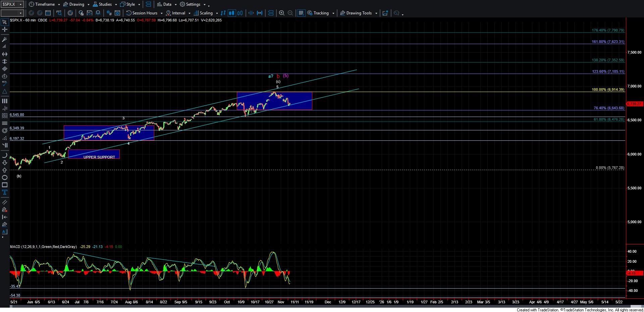644x312 pixels.
Task: Click the Drawing Tools button
Action: click(359, 13)
